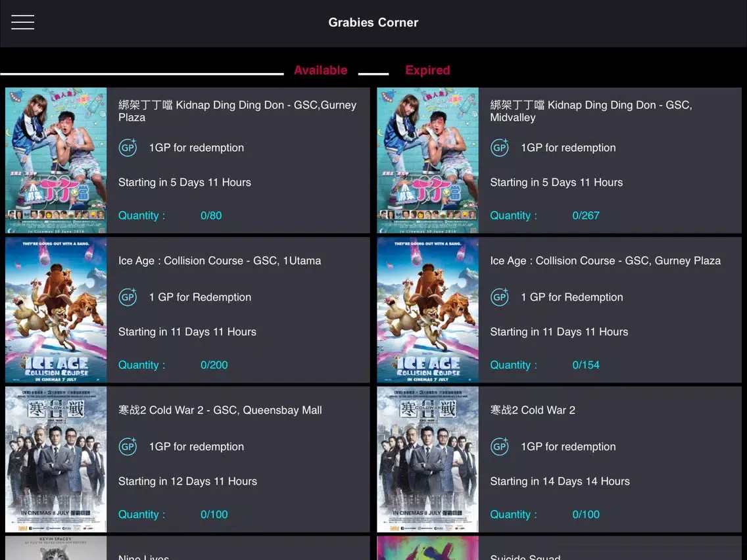Open the Nine Lives listing
Image resolution: width=747 pixels, height=560 pixels.
(187, 548)
